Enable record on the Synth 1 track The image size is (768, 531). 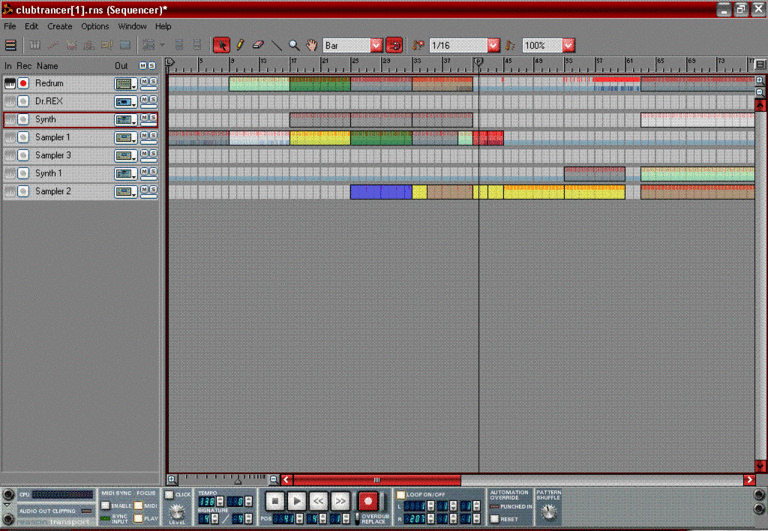[23, 174]
